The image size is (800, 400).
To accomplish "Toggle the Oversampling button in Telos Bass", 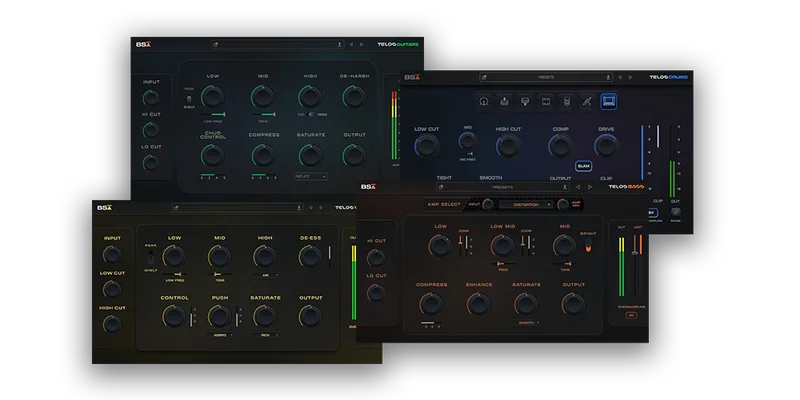I will [632, 315].
